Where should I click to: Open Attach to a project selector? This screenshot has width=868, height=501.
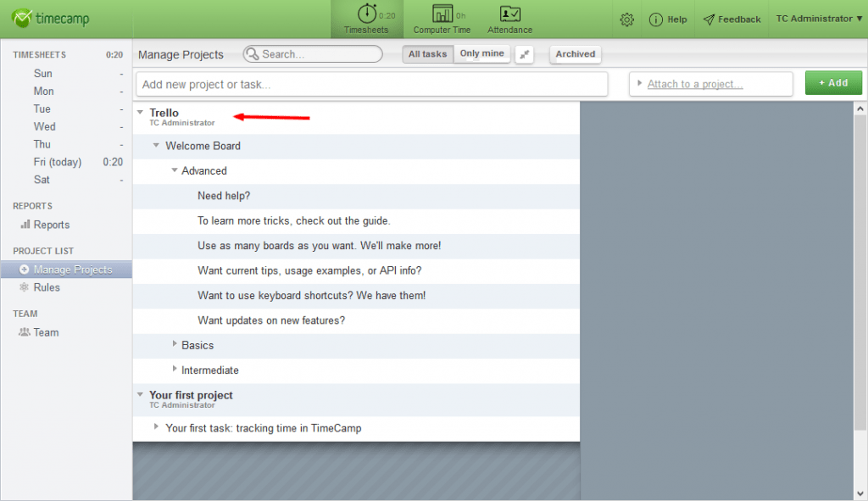711,84
